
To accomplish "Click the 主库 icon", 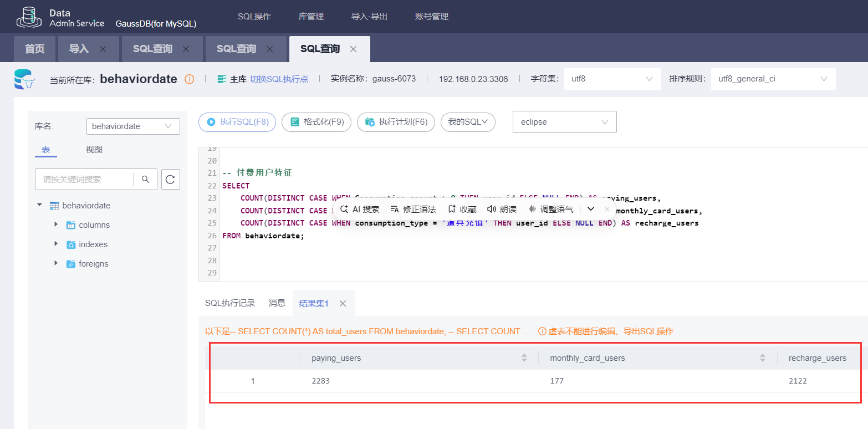I will (222, 79).
